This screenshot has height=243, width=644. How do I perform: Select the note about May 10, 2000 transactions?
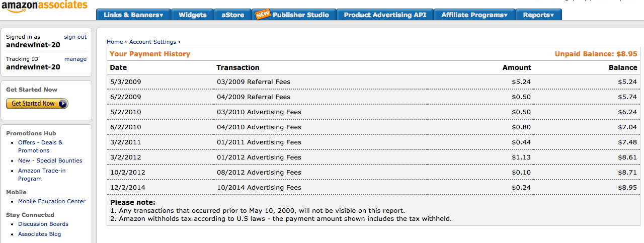point(258,211)
